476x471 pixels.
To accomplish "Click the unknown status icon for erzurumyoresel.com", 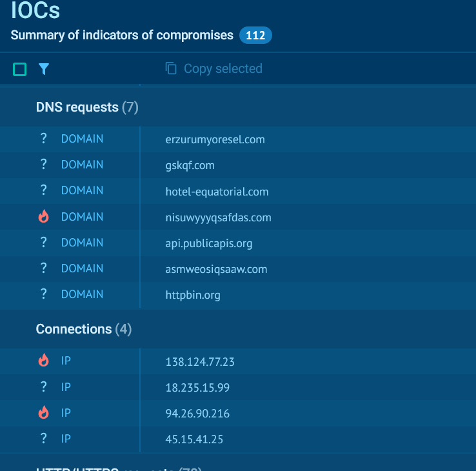I will (44, 139).
